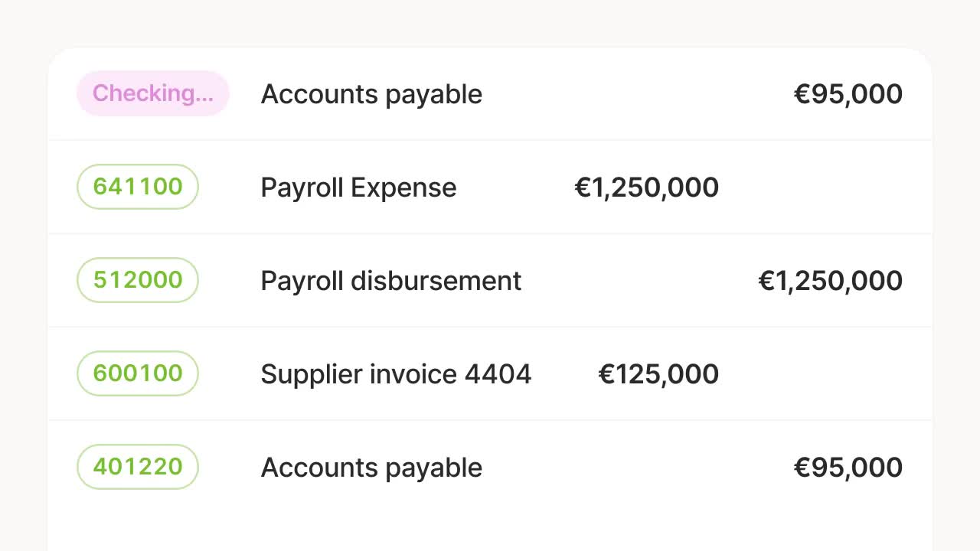Select €95,000 amount in the Checking... row
This screenshot has width=980, height=551.
pyautogui.click(x=848, y=94)
